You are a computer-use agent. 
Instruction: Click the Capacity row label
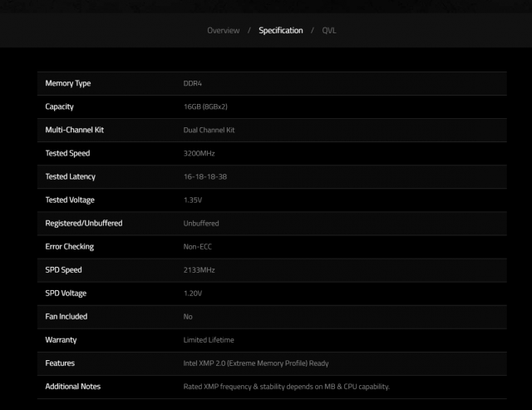point(60,106)
